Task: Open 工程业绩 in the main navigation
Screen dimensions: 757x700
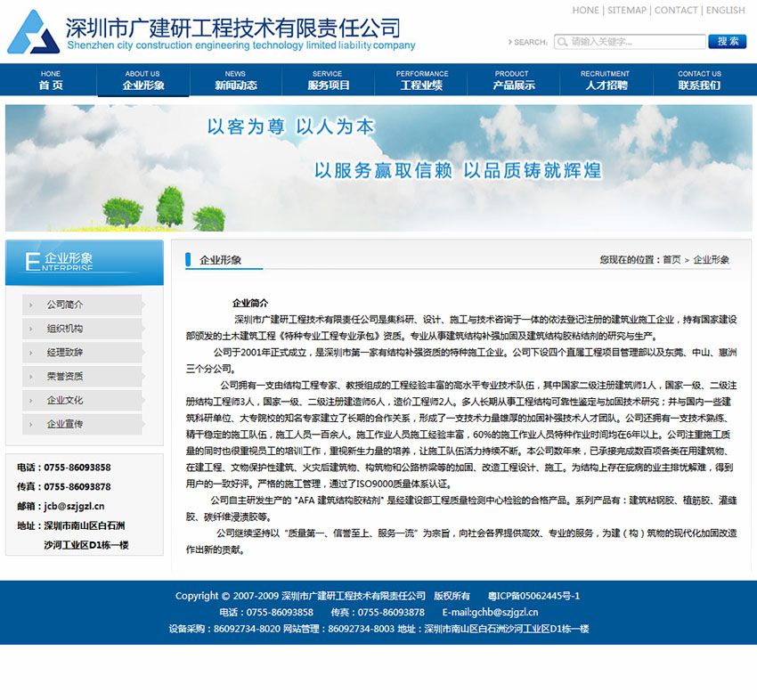Action: (421, 80)
